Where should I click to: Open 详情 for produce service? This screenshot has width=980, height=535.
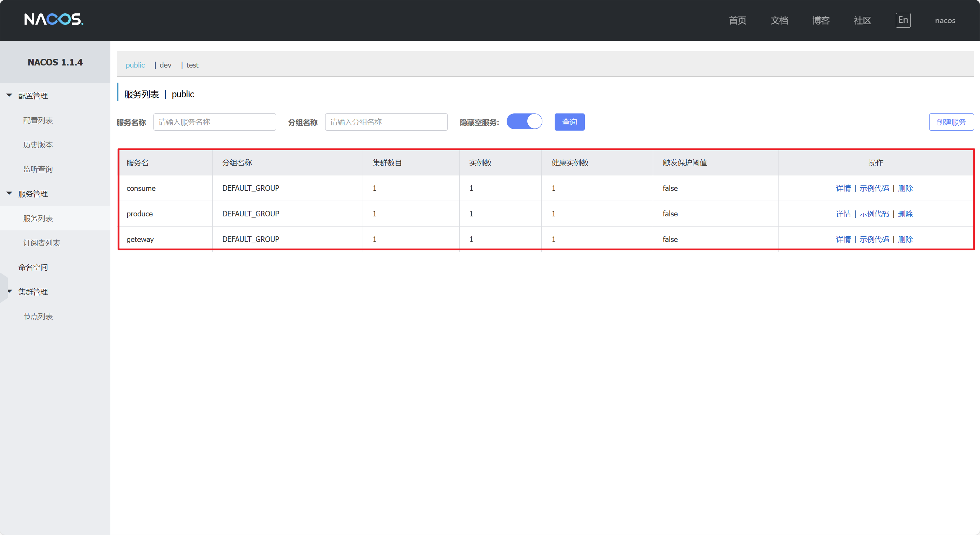(843, 214)
